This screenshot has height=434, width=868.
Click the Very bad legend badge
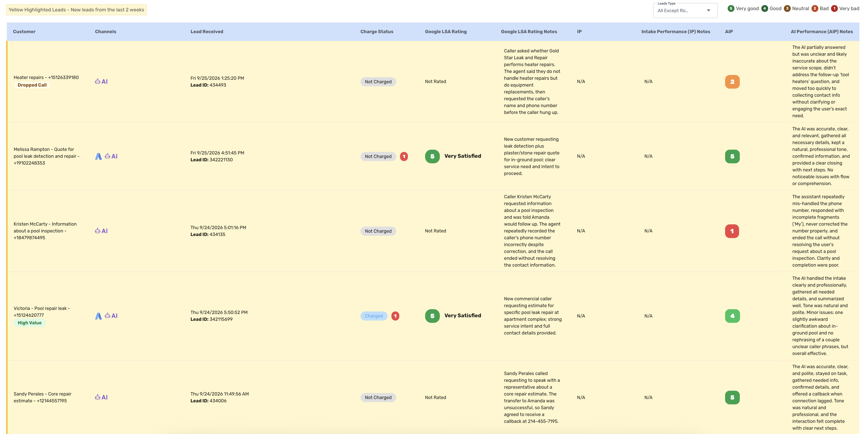pyautogui.click(x=834, y=8)
